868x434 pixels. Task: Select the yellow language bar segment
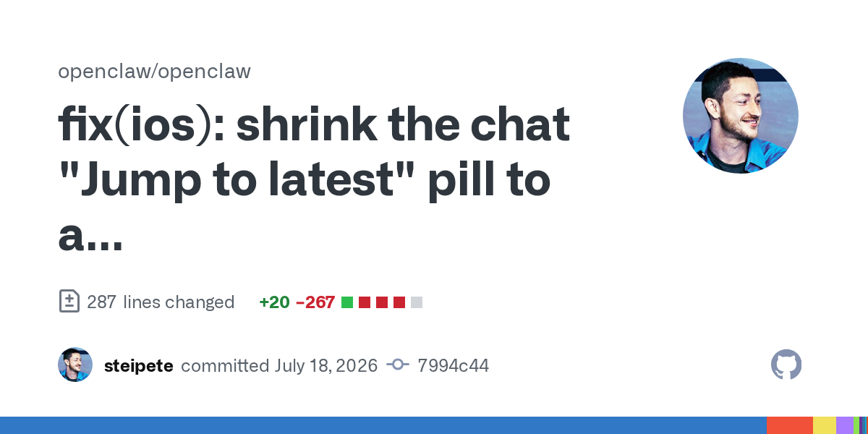[x=825, y=425]
